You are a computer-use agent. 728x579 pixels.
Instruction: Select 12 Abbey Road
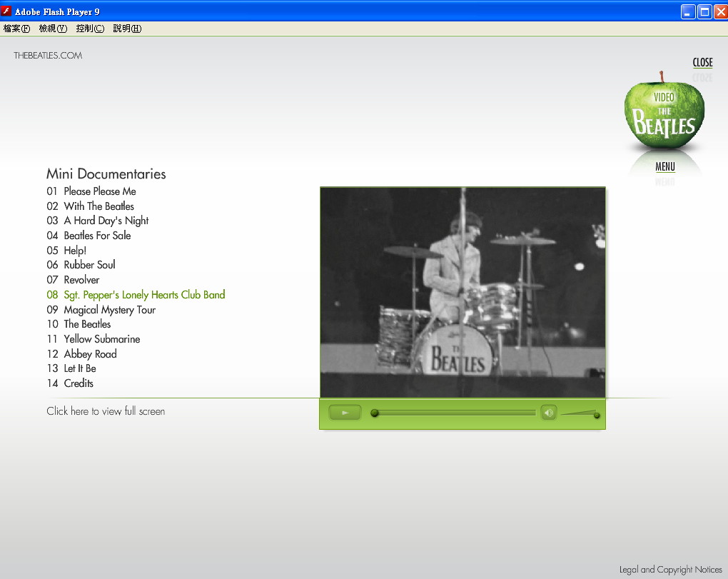pos(81,354)
